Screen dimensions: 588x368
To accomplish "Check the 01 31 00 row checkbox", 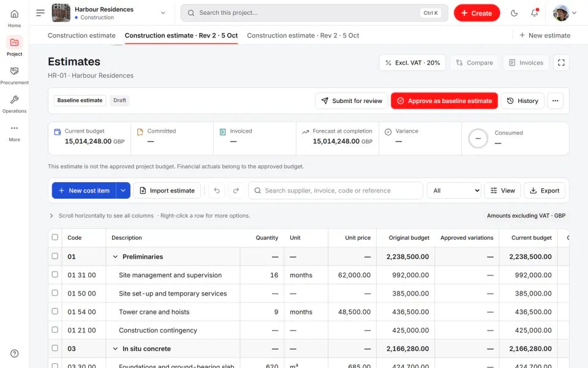I will 55,275.
